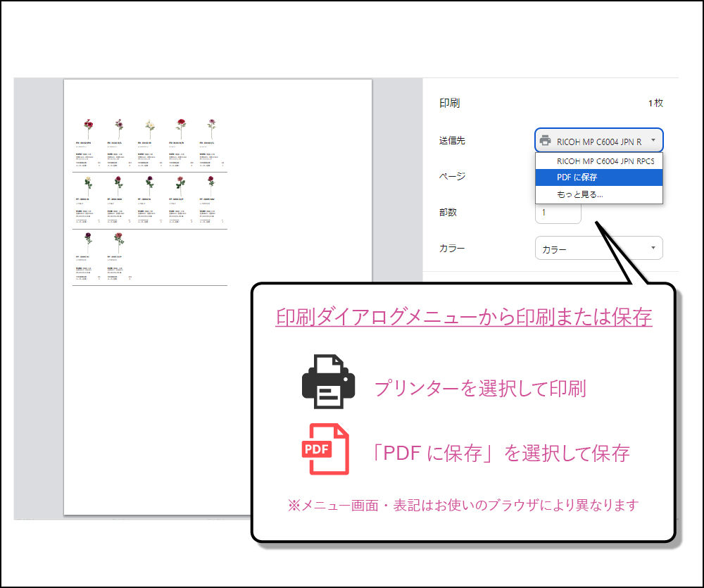Select the cream white flower in preview's top row
The image size is (704, 588).
coord(149,130)
